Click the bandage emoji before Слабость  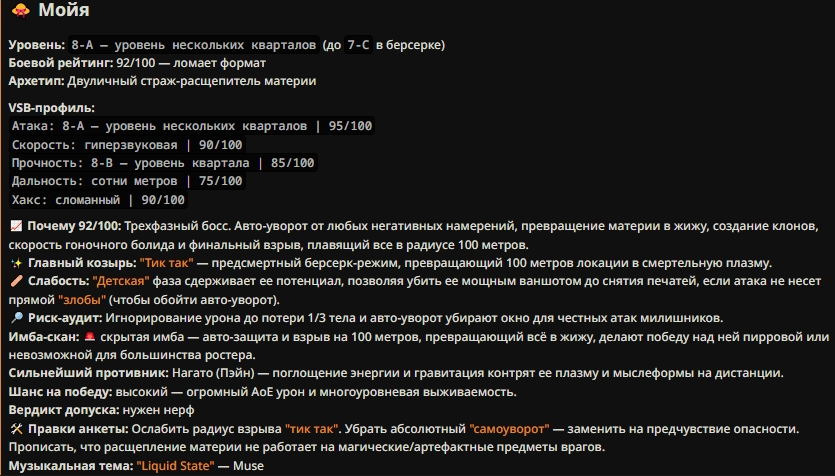pos(17,281)
